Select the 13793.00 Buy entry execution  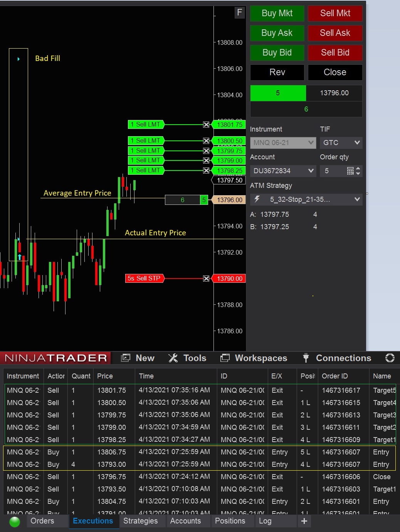(x=200, y=464)
